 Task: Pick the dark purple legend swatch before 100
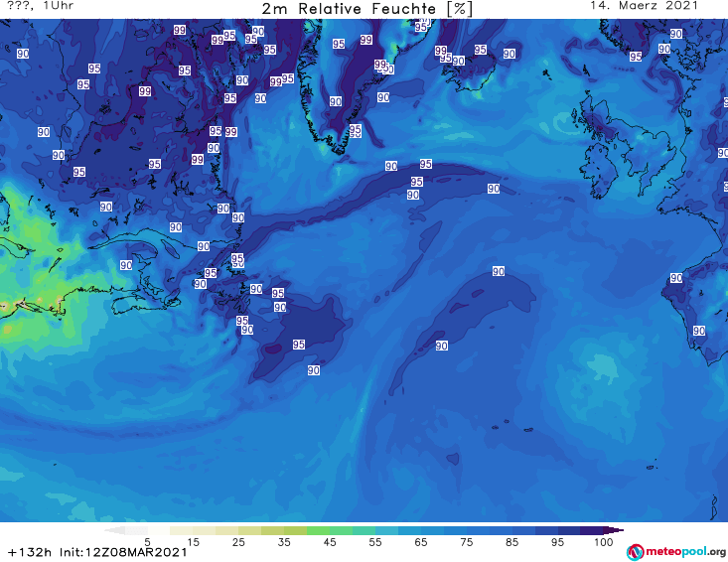point(592,530)
